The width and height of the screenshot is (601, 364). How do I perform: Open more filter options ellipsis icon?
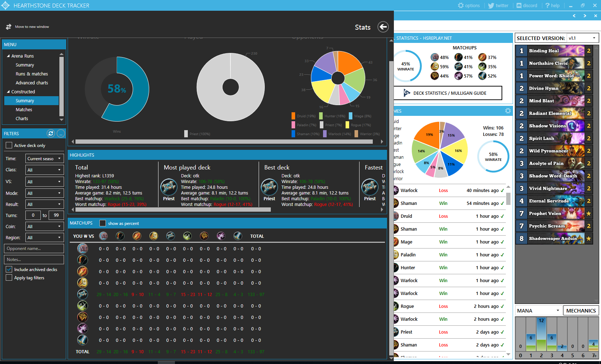(x=61, y=133)
